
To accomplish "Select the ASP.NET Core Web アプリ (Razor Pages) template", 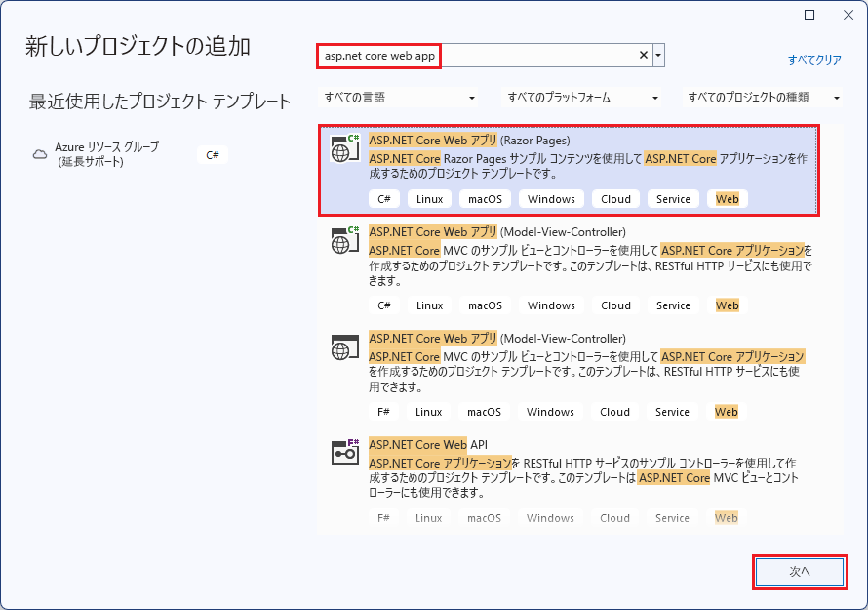I will pyautogui.click(x=569, y=170).
